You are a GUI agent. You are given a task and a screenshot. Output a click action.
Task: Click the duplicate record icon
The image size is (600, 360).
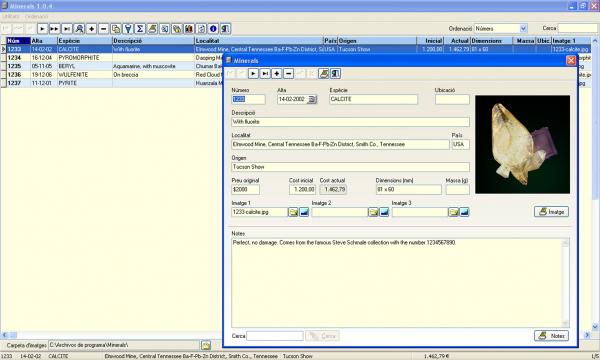tap(116, 29)
